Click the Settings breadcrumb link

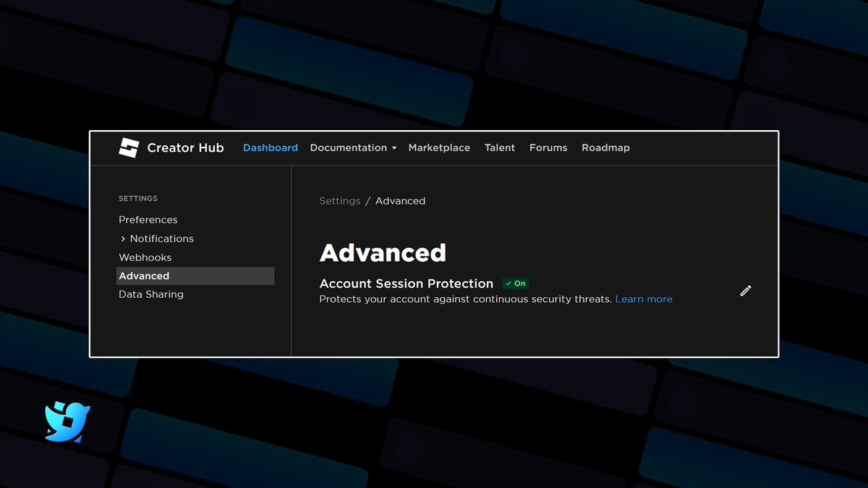click(340, 201)
